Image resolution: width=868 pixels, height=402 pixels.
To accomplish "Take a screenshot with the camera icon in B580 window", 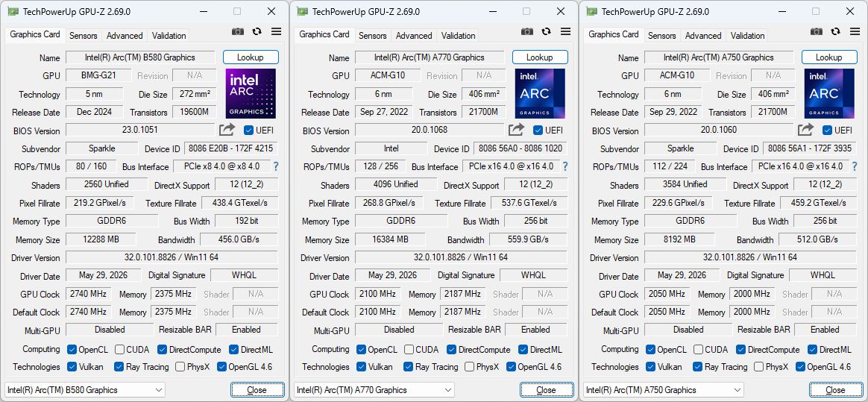I will point(237,31).
